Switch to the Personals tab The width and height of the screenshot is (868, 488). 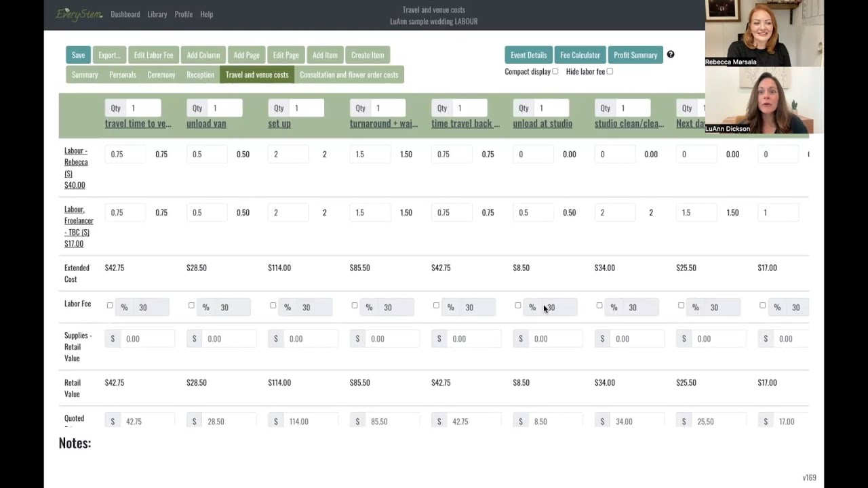pyautogui.click(x=123, y=75)
